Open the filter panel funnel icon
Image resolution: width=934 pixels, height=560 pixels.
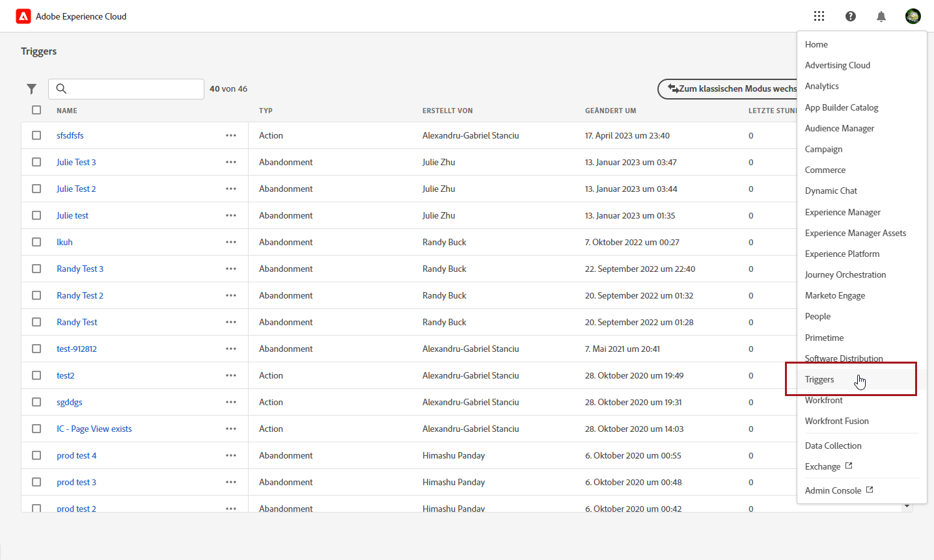pyautogui.click(x=31, y=88)
